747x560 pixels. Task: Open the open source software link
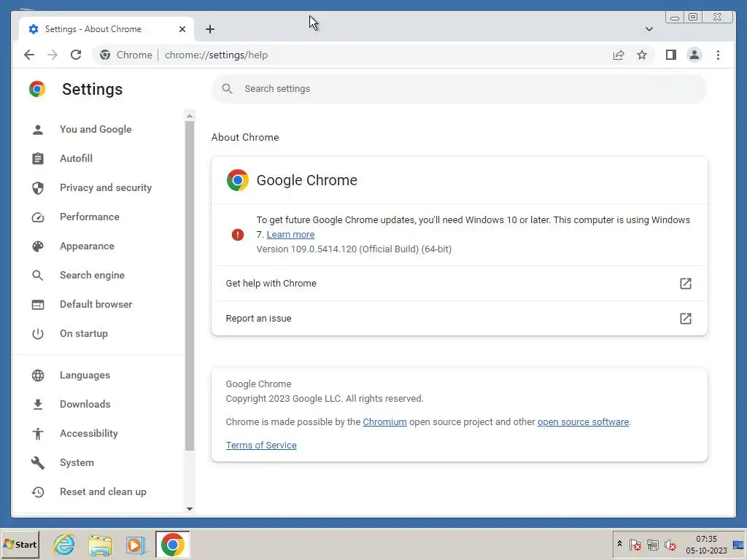click(583, 422)
